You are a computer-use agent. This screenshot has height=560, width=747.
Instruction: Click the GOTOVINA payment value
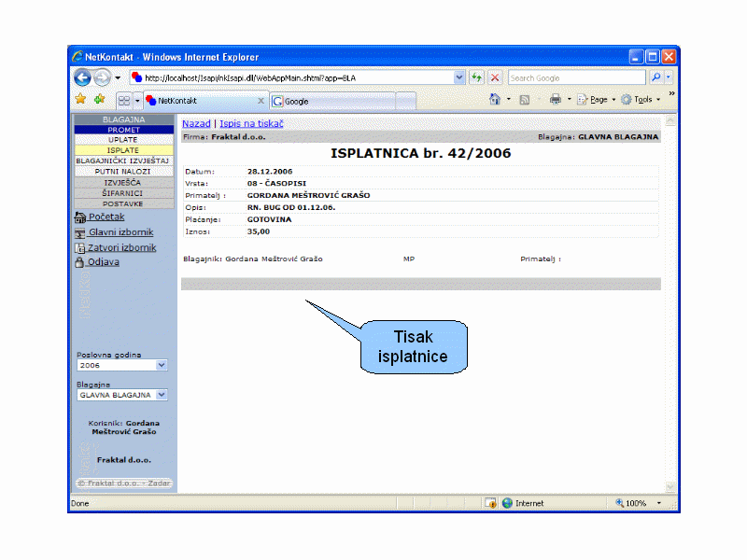269,219
